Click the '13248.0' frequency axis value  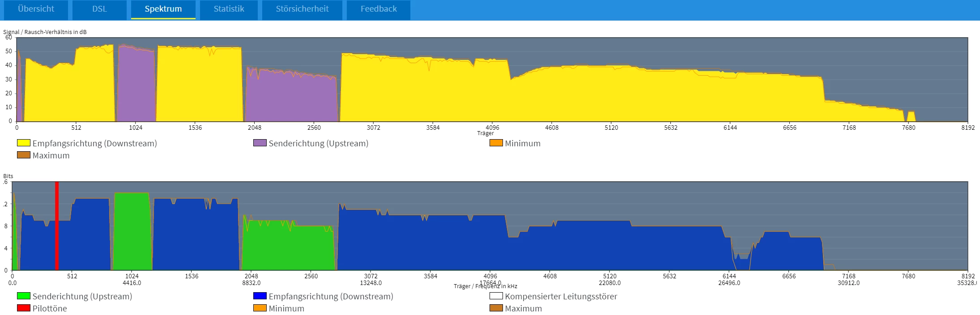(x=371, y=283)
